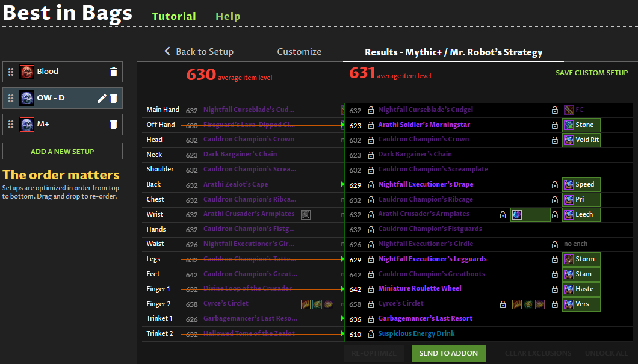
Task: Click the crossed-out Divine Loop of the Crusader
Action: (247, 288)
